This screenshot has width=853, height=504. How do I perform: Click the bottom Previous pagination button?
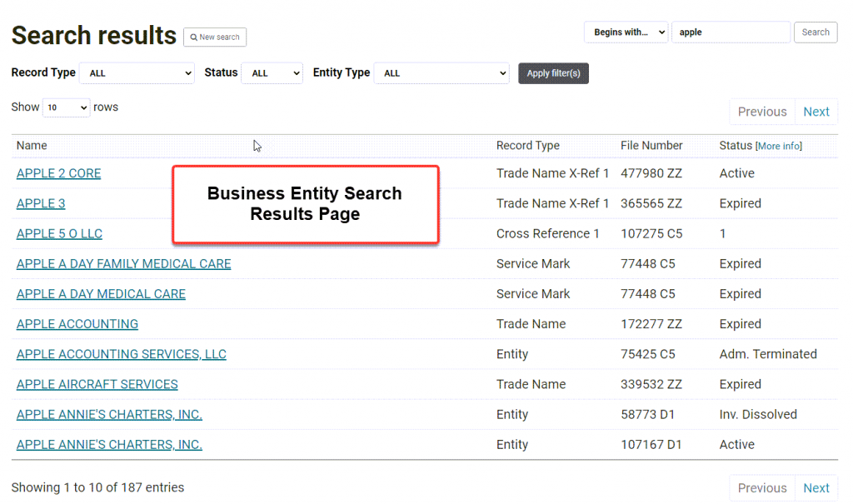click(x=762, y=488)
